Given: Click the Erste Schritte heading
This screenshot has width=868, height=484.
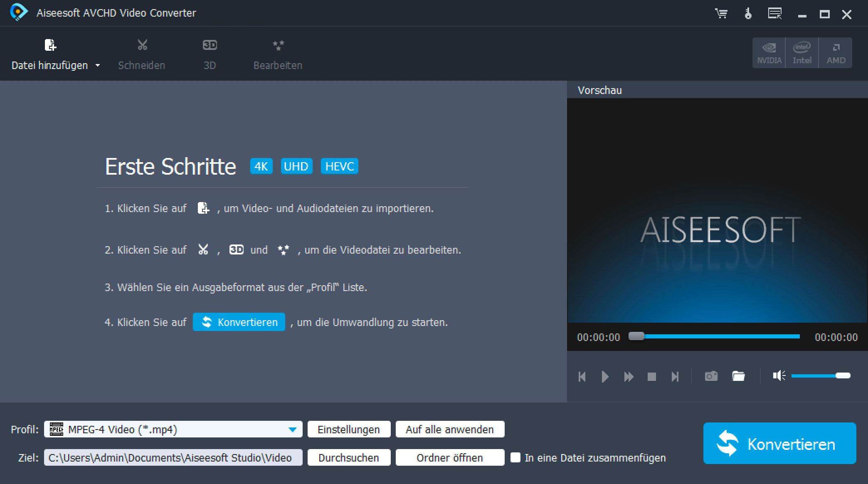Looking at the screenshot, I should tap(170, 166).
